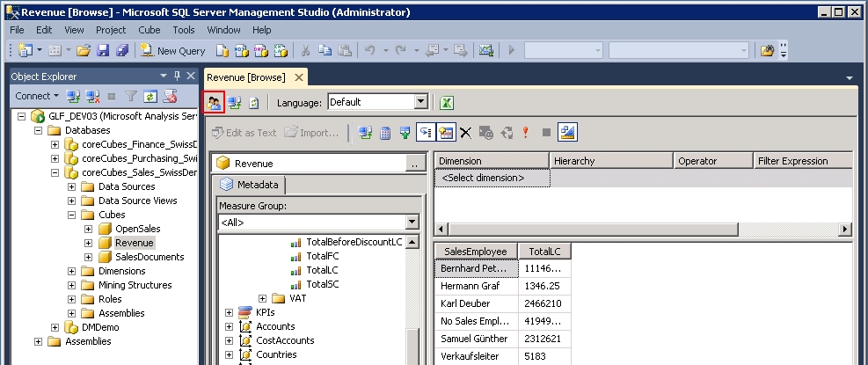Click the Copy icon in main toolbar

point(325,50)
